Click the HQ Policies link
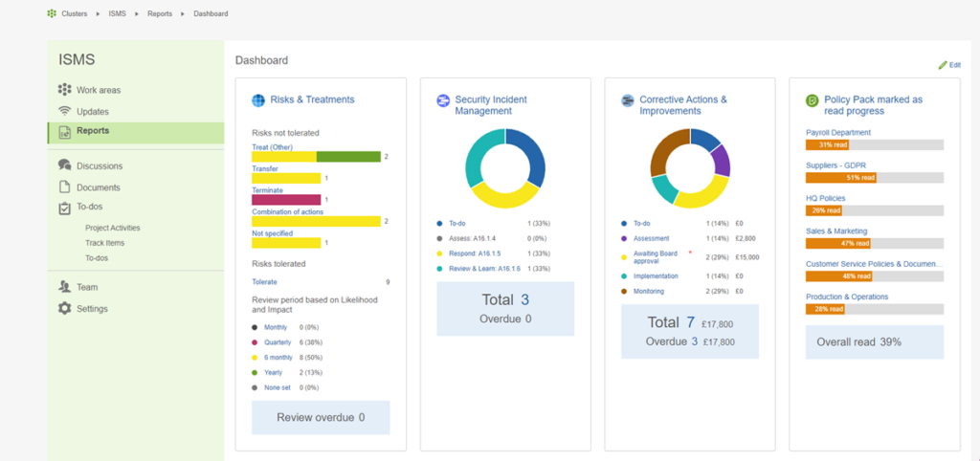 (826, 198)
